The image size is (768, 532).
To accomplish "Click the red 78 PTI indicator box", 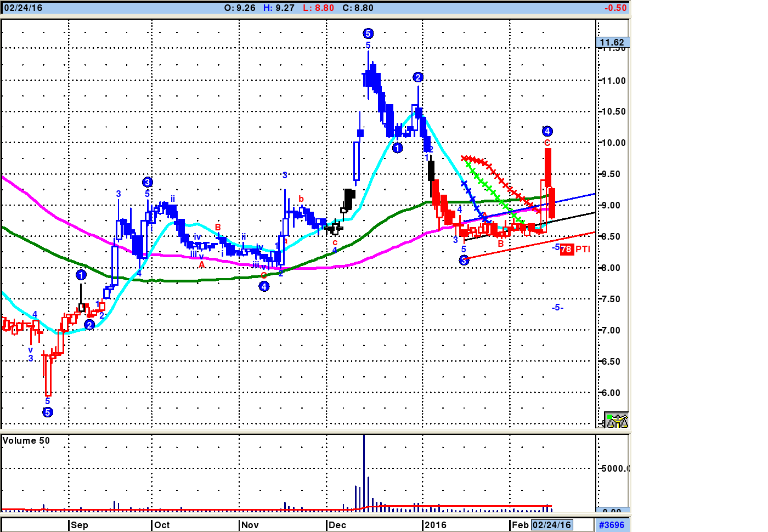I will click(x=566, y=250).
